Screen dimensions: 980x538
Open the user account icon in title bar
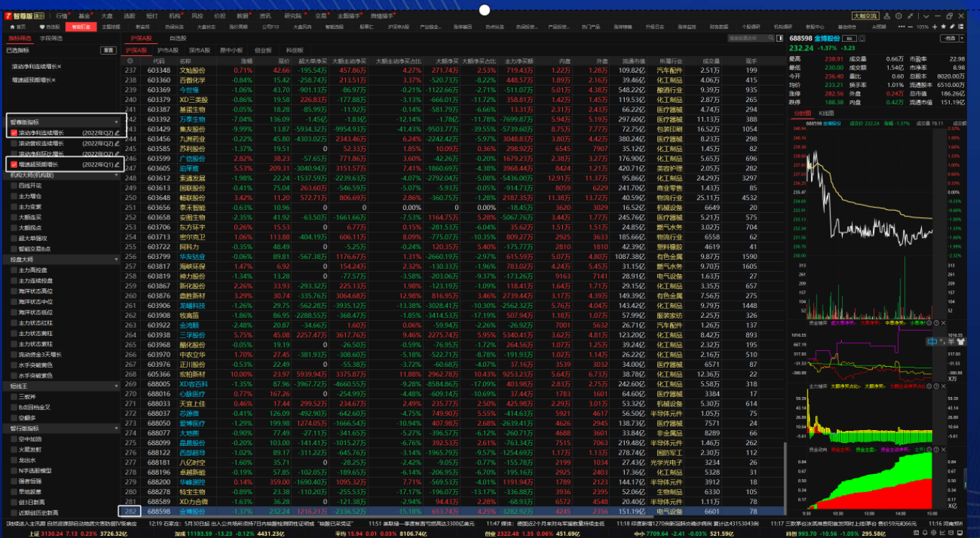887,16
